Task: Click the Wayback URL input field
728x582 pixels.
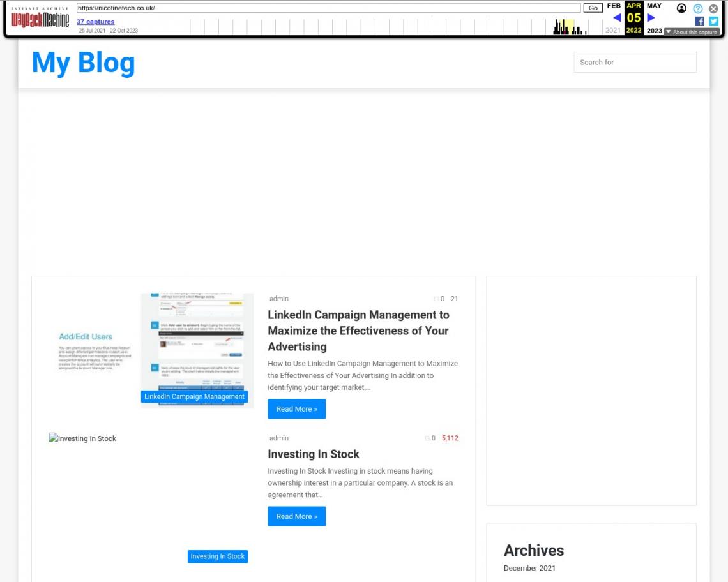Action: tap(328, 8)
